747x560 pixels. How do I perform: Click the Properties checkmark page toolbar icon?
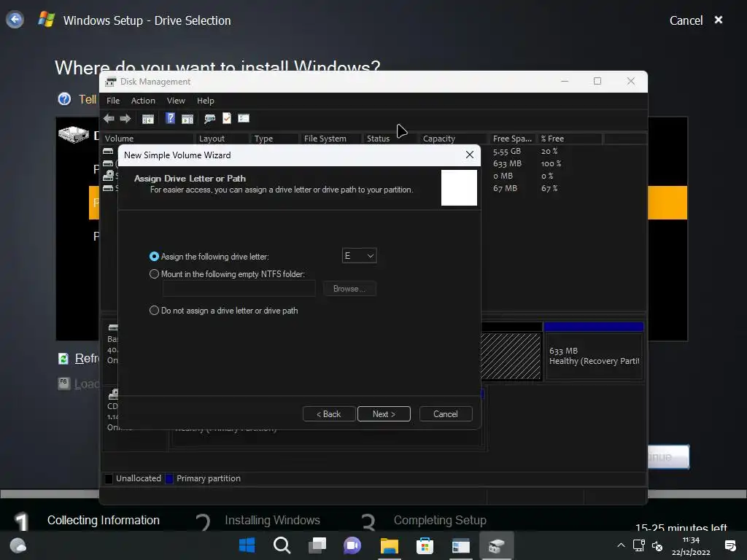pos(227,118)
